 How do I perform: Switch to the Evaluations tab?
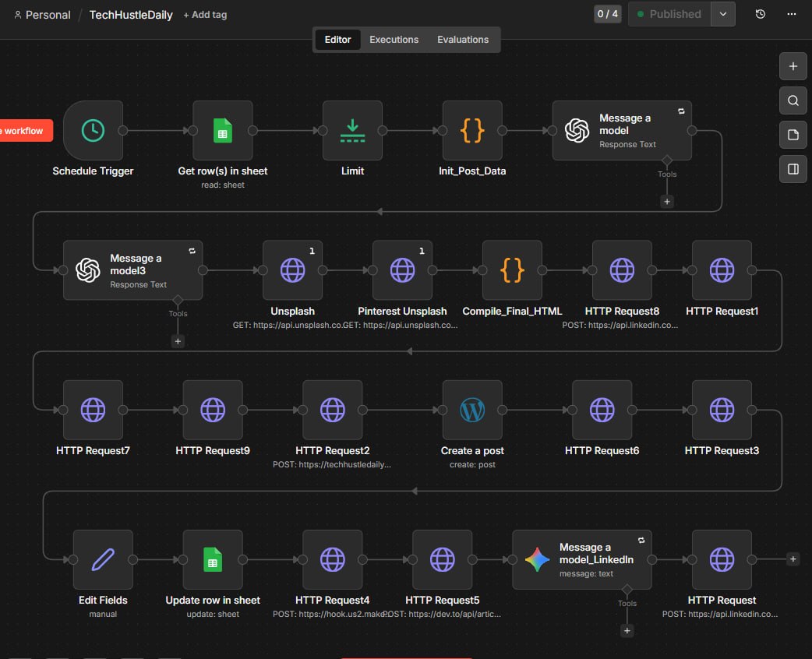pos(463,40)
